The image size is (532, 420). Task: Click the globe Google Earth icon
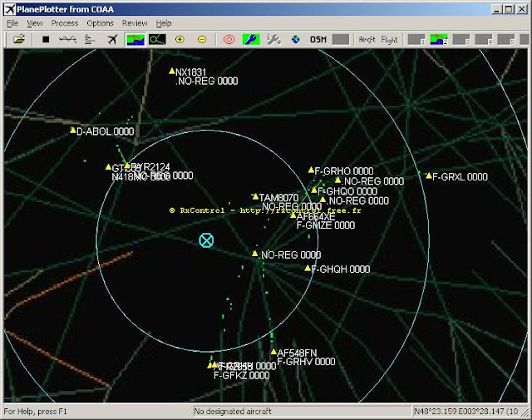point(296,40)
